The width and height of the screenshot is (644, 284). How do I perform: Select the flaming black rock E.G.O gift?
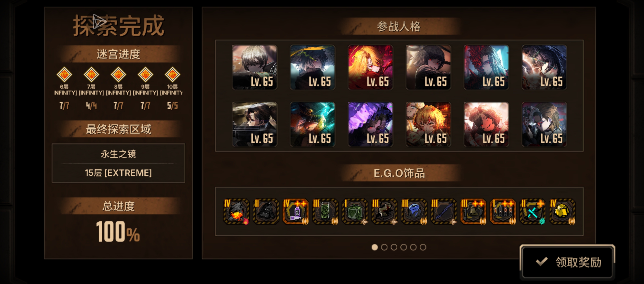pos(236,212)
